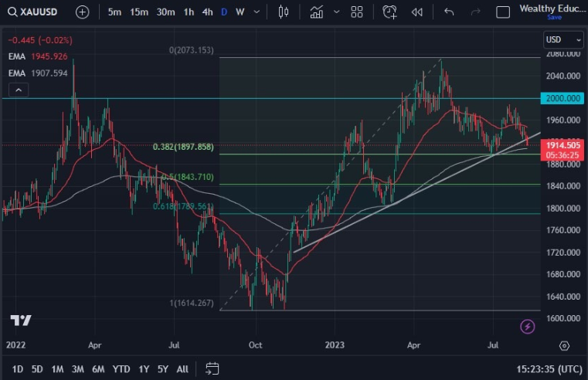Image resolution: width=588 pixels, height=380 pixels.
Task: Select the layout square icon
Action: coord(503,12)
